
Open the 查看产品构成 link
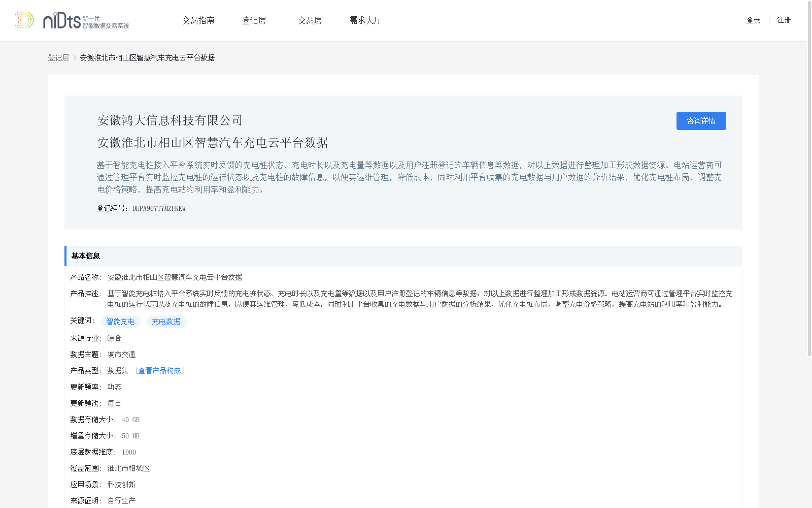coord(159,371)
